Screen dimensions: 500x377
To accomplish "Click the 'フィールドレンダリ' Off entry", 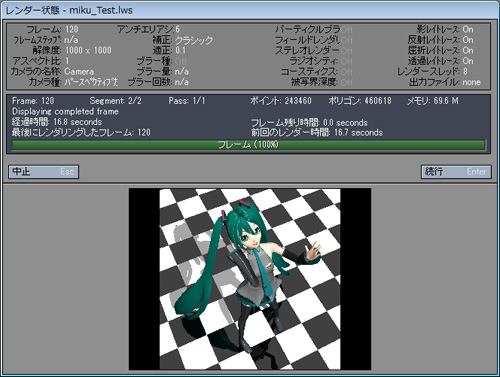I will tap(314, 40).
